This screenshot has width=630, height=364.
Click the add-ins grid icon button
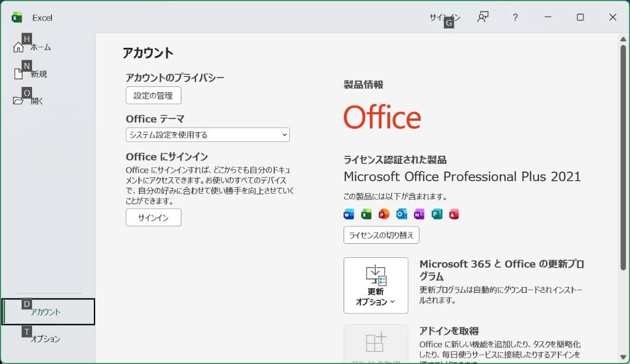point(376,344)
